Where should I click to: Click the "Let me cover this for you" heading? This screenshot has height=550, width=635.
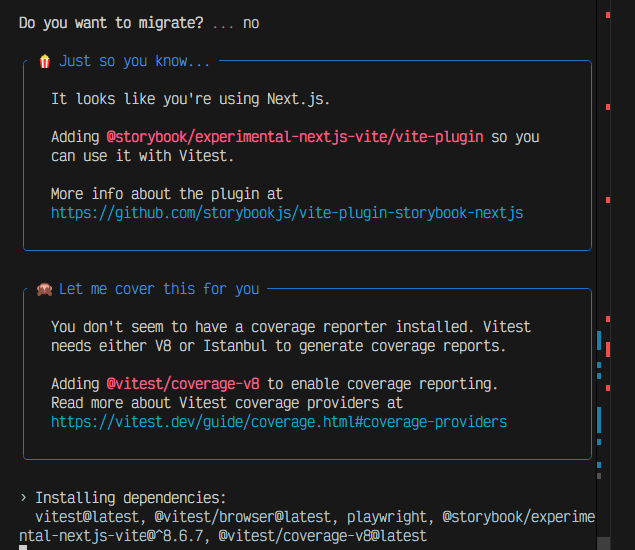pyautogui.click(x=159, y=289)
